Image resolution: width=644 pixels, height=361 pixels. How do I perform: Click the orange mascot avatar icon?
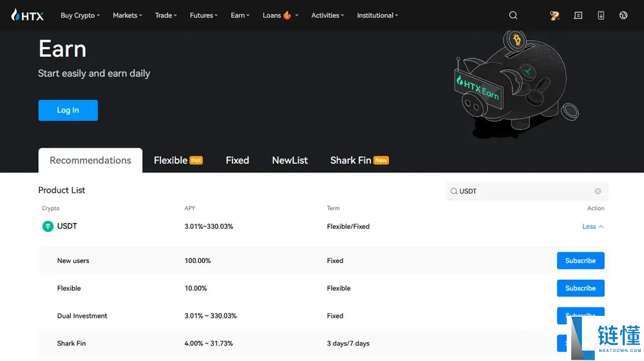(x=554, y=15)
